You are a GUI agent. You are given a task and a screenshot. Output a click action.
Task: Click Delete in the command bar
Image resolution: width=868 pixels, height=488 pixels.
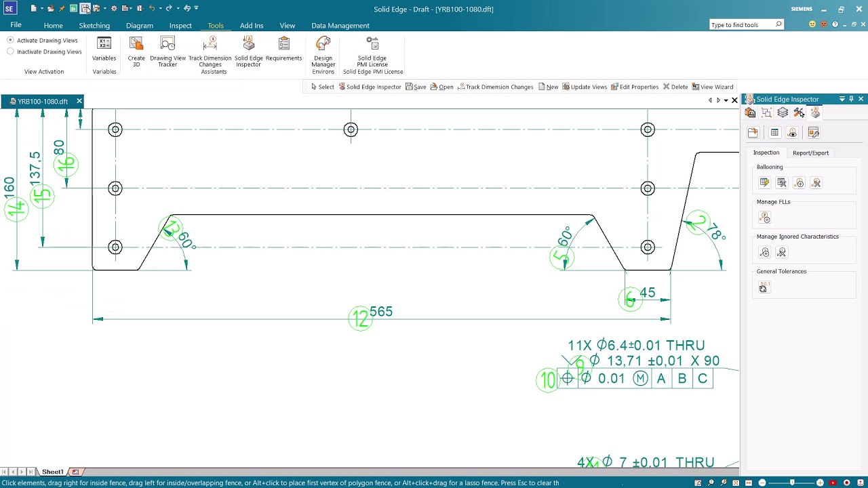[x=675, y=87]
